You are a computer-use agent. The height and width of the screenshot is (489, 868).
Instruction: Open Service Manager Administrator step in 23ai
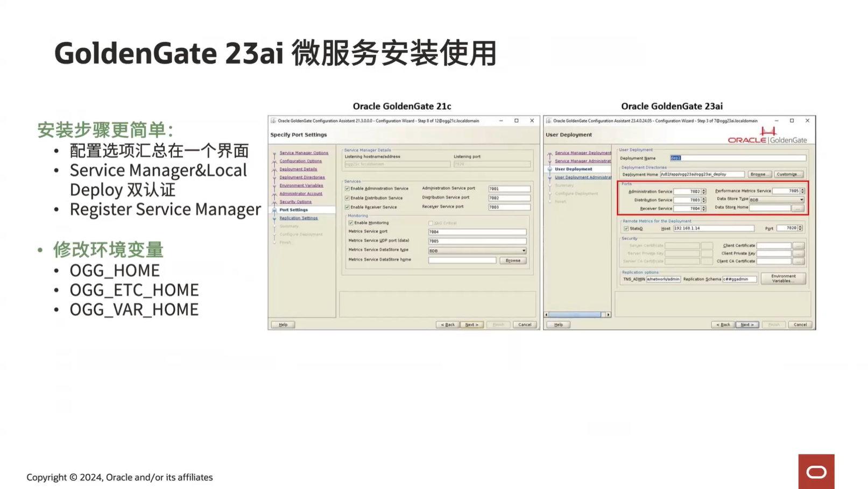pos(583,161)
